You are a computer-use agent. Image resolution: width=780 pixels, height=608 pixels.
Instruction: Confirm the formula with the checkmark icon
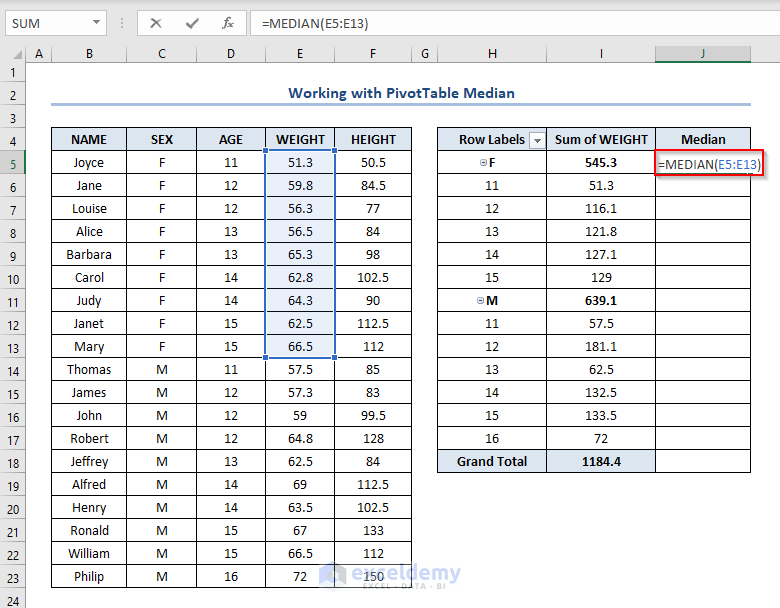[x=192, y=23]
